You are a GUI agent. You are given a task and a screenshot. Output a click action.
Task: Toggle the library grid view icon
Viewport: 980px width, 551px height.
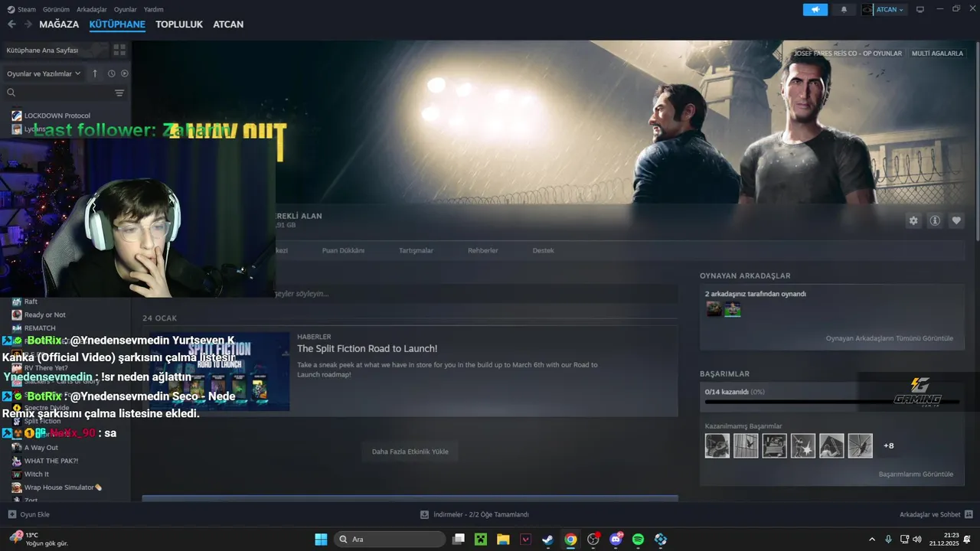[119, 50]
